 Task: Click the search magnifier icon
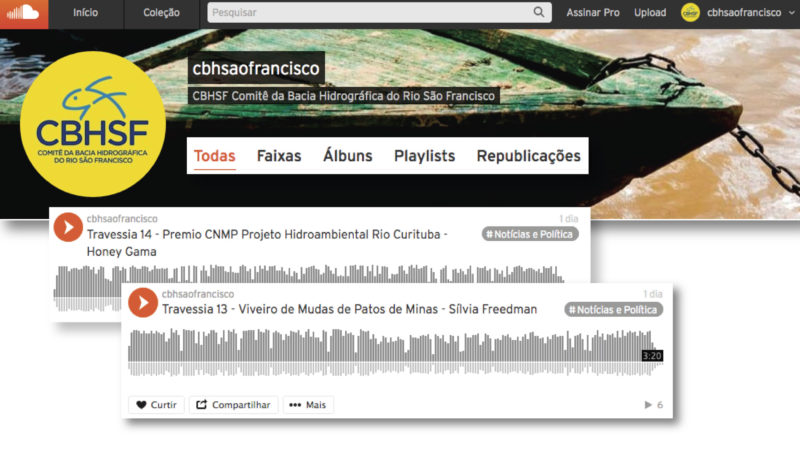(x=539, y=13)
